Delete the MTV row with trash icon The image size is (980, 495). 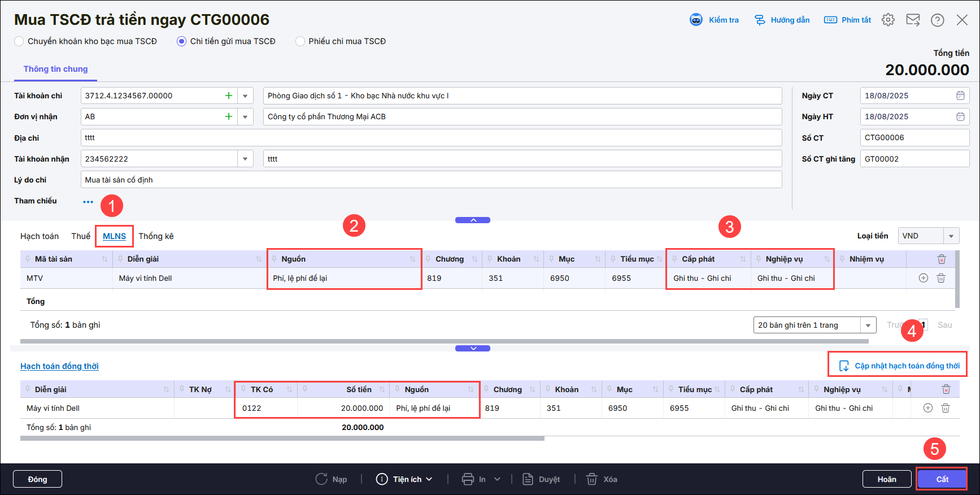(x=941, y=278)
